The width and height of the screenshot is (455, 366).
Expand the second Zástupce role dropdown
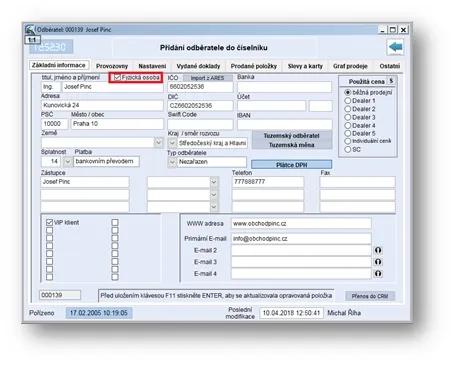tap(214, 195)
